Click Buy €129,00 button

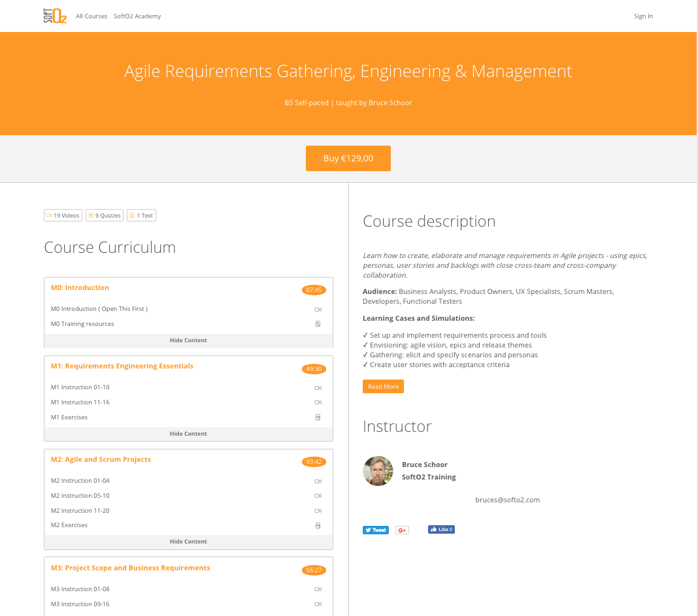(348, 158)
